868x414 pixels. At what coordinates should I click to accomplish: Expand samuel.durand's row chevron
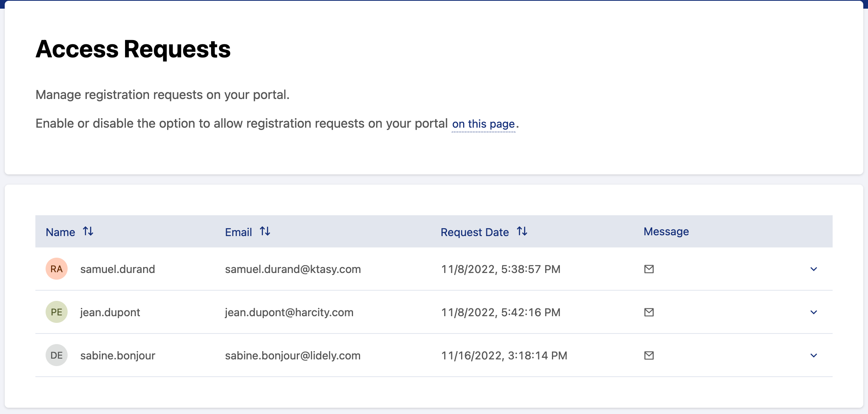[814, 269]
